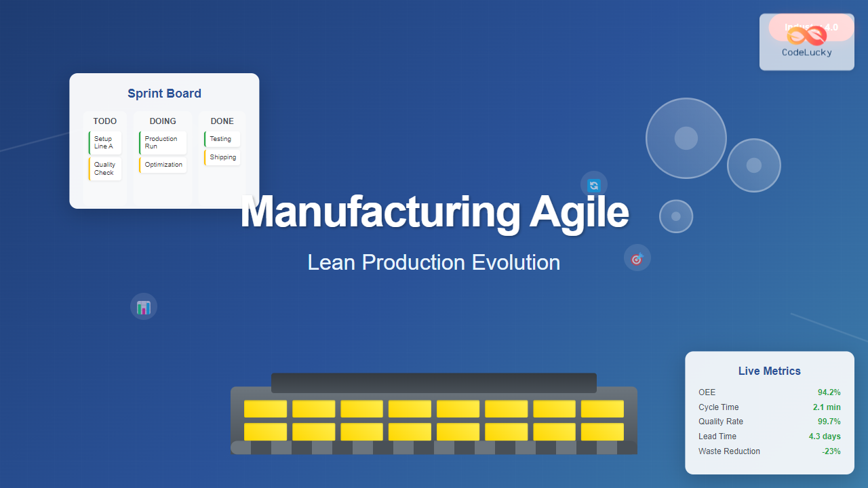
Task: Collapse the DOING column header
Action: pos(163,121)
